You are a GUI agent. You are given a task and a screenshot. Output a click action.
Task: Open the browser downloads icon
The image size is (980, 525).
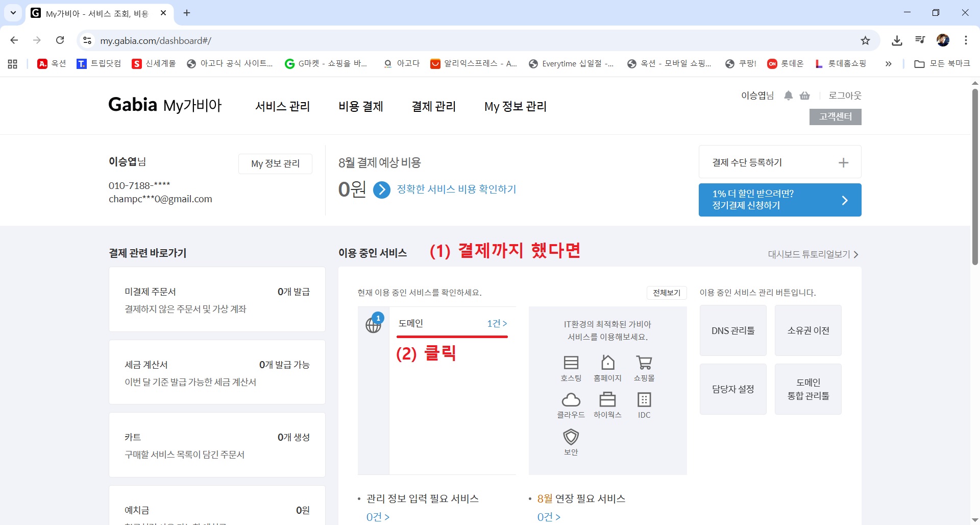coord(897,40)
